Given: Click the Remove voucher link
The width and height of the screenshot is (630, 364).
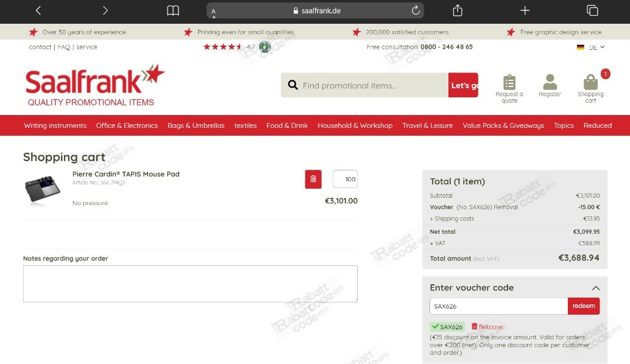Looking at the screenshot, I should coord(490,327).
